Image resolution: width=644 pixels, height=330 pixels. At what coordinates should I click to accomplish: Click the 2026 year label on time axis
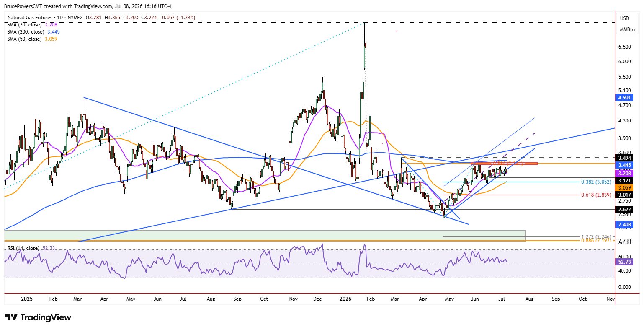coord(345,299)
